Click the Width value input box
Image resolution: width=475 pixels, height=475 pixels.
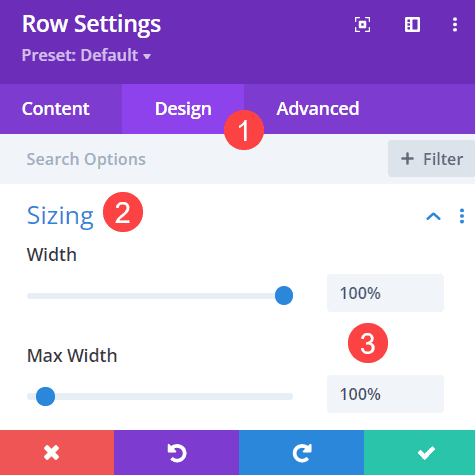point(385,293)
